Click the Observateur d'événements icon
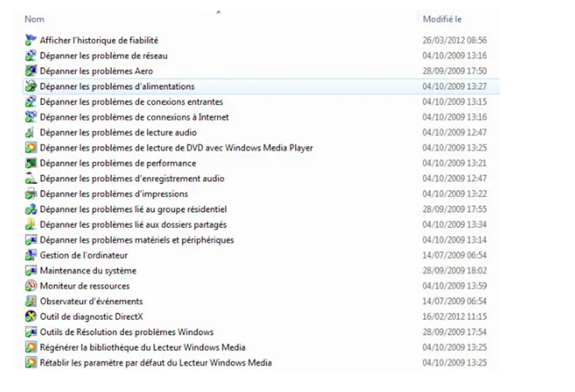The width and height of the screenshot is (575, 392). click(x=31, y=301)
